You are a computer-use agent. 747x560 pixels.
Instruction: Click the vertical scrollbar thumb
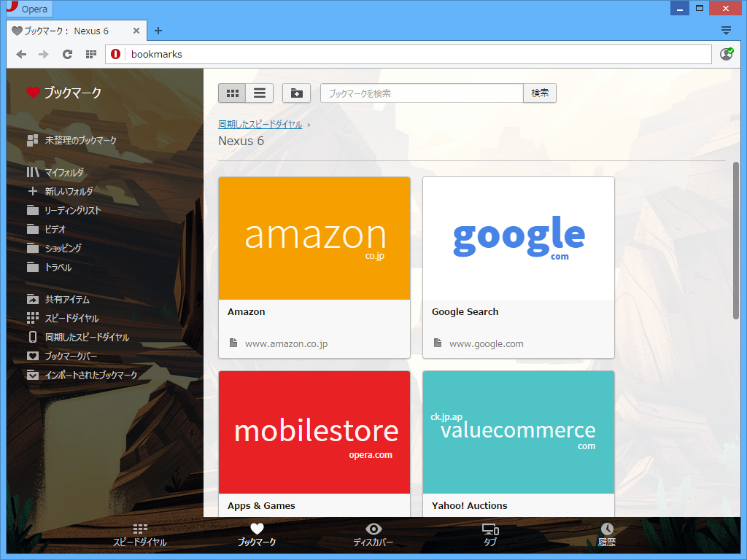(x=735, y=241)
